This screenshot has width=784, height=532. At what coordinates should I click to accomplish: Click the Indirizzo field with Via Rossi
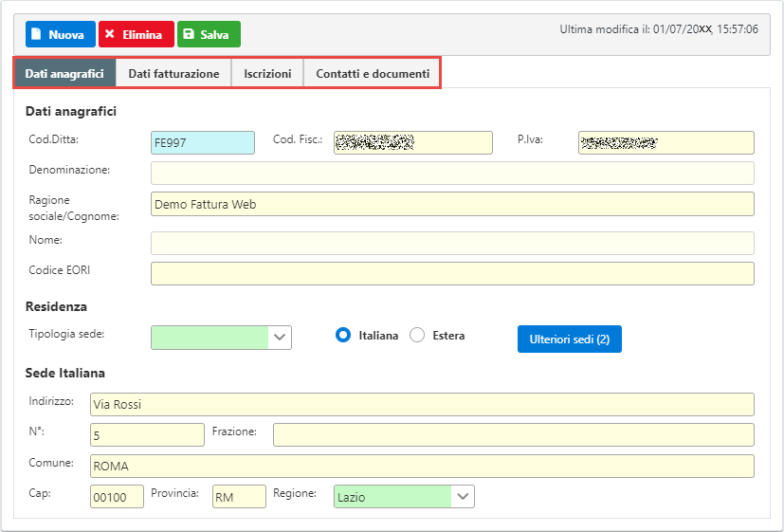(422, 405)
